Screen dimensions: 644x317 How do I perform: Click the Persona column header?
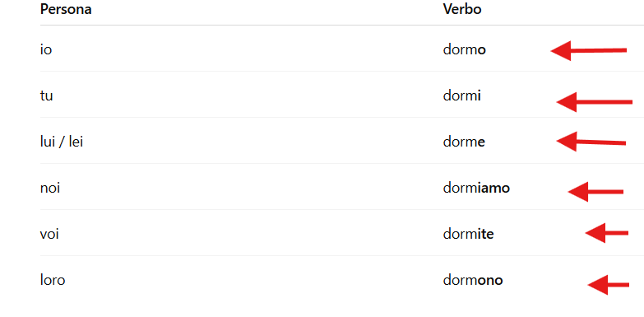point(66,9)
